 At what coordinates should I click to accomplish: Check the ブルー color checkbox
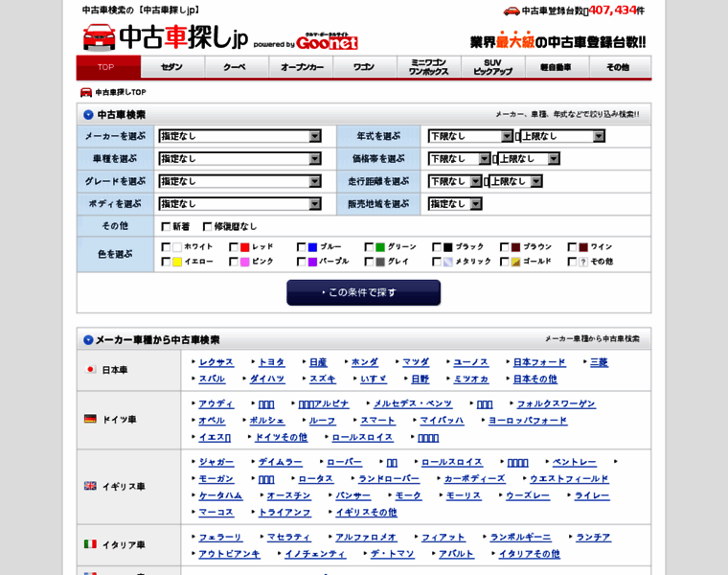(x=302, y=247)
